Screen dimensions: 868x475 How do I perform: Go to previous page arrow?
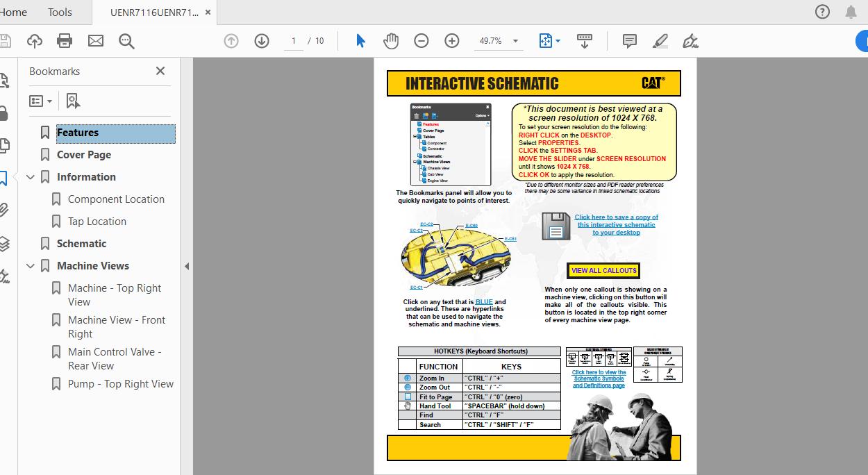[x=231, y=41]
